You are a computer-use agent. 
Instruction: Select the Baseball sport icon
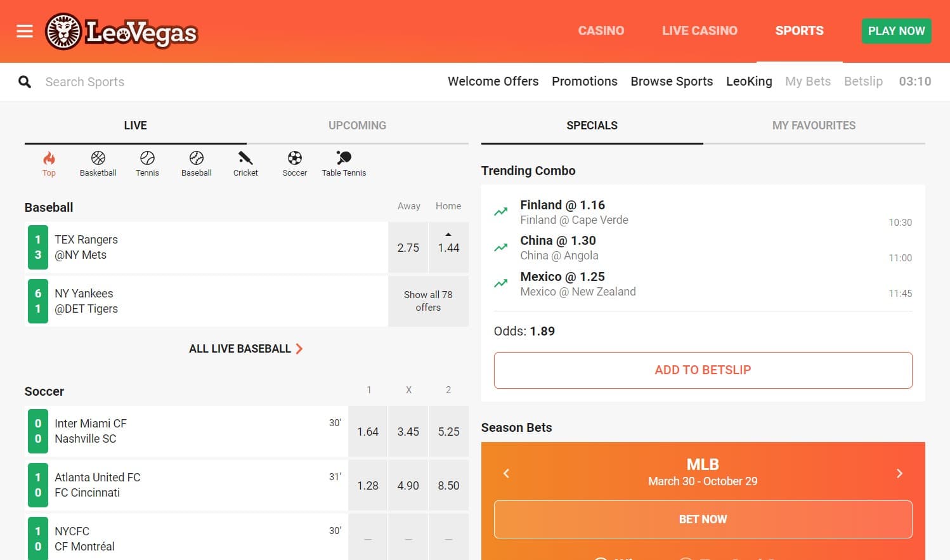click(x=197, y=164)
